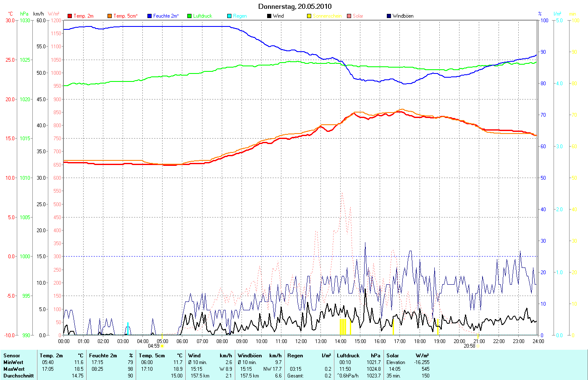Click the Sensor header in the summary table

[x=12, y=356]
